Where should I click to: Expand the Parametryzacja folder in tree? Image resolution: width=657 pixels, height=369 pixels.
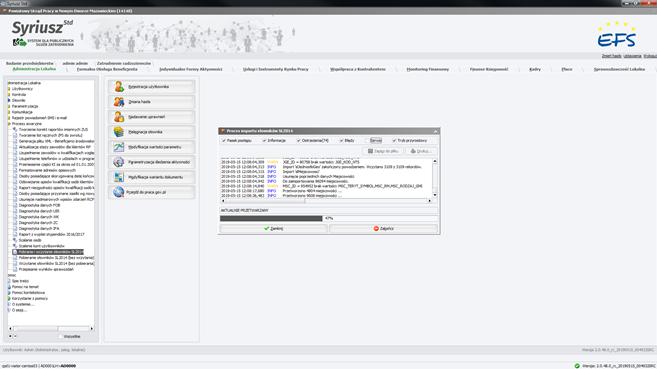9,106
